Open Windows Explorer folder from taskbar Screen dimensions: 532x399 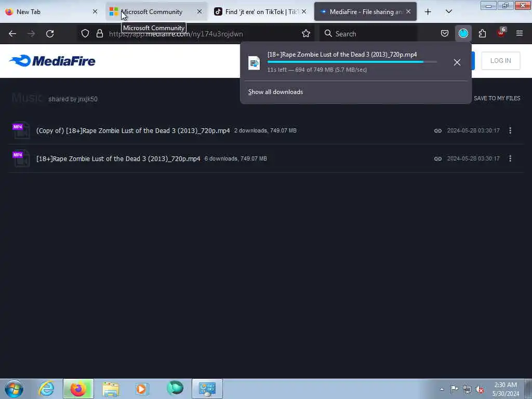(111, 389)
